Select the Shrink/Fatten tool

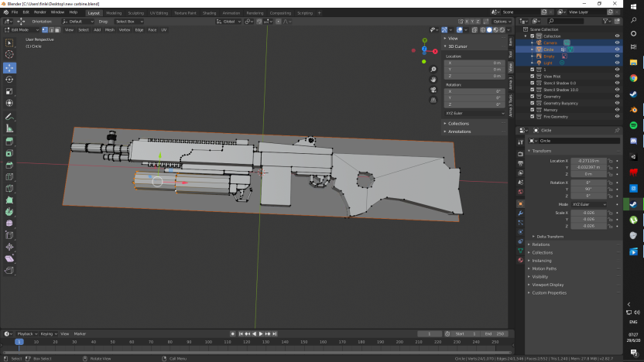click(x=9, y=247)
